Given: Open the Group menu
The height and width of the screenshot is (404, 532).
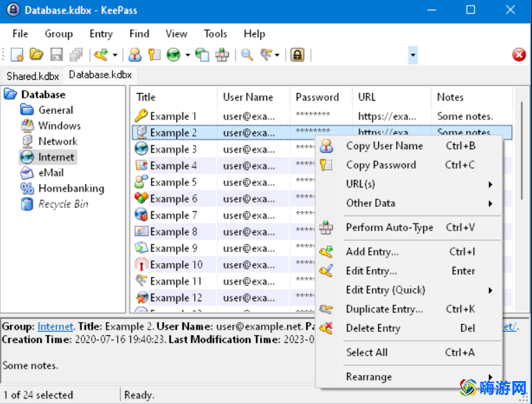Looking at the screenshot, I should tap(59, 33).
